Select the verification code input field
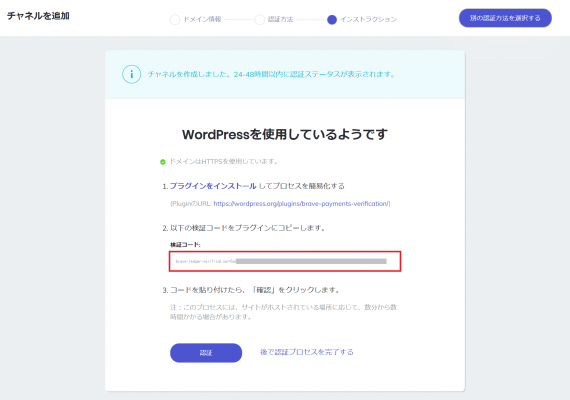Image resolution: width=570 pixels, height=400 pixels. coord(285,261)
